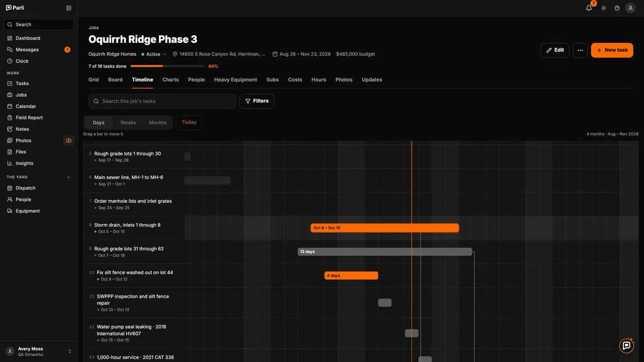This screenshot has height=362, width=644.
Task: Open the Avery Moss account switcher
Action: pos(39,351)
